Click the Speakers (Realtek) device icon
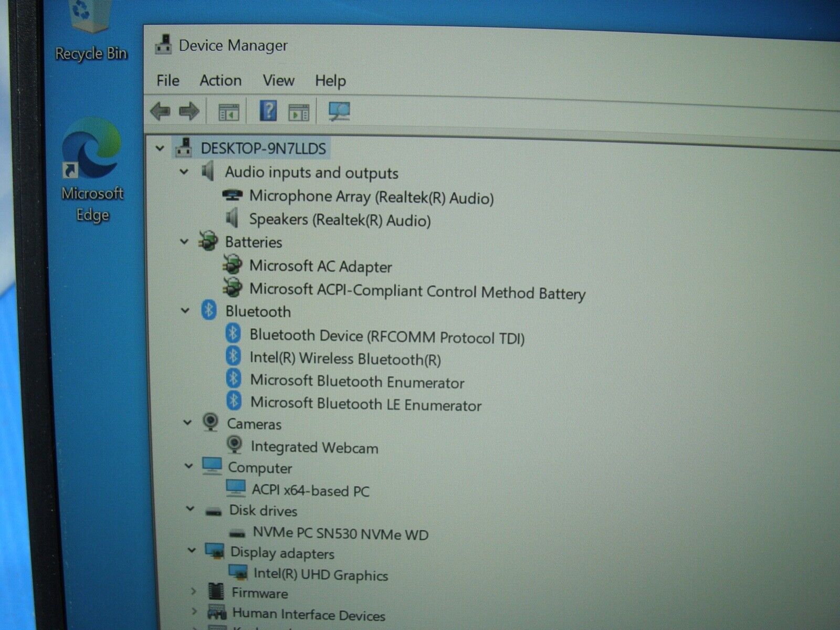The height and width of the screenshot is (630, 840). pos(232,218)
